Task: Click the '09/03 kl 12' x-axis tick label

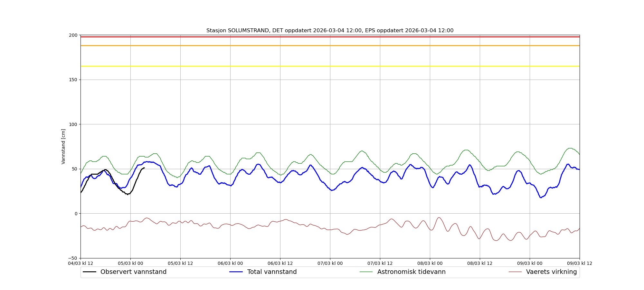Action: (580, 263)
